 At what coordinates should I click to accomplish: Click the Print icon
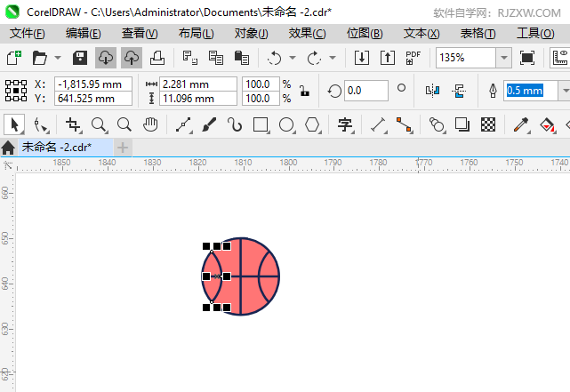[157, 58]
